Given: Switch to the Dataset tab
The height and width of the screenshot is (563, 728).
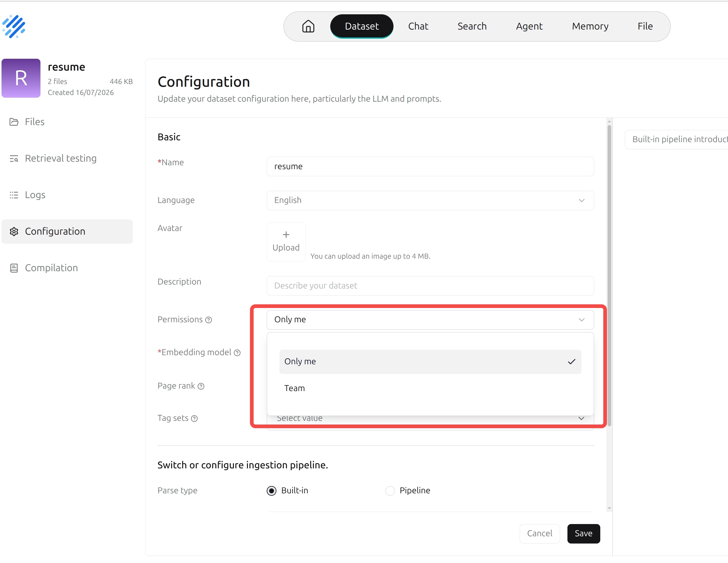Looking at the screenshot, I should pos(362,26).
